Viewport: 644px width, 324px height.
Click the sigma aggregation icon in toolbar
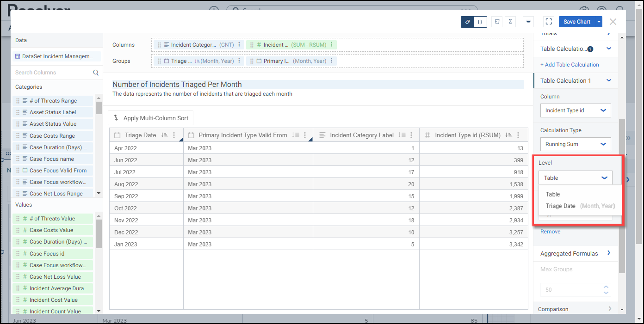pyautogui.click(x=510, y=22)
